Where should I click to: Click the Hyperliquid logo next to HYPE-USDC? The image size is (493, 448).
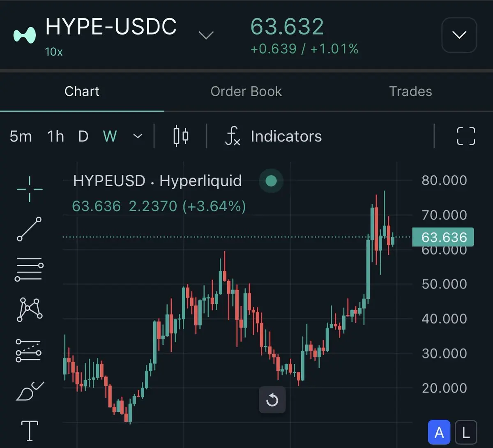(25, 35)
